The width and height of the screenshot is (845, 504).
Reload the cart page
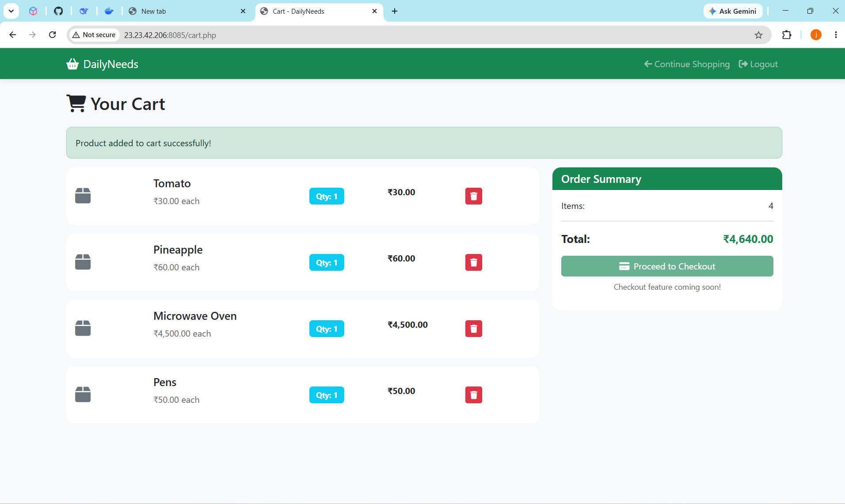click(x=52, y=35)
